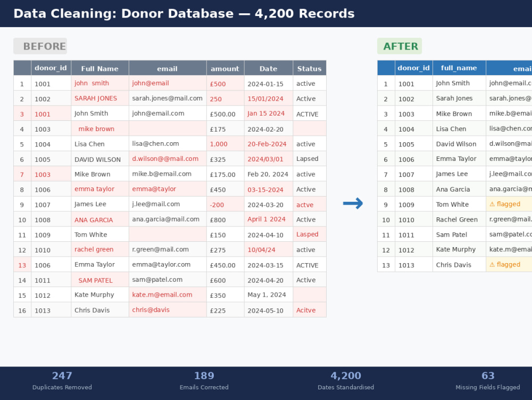This screenshot has width=532, height=400.
Task: Click the 'John Smith' cell in AFTER table
Action: click(459, 83)
